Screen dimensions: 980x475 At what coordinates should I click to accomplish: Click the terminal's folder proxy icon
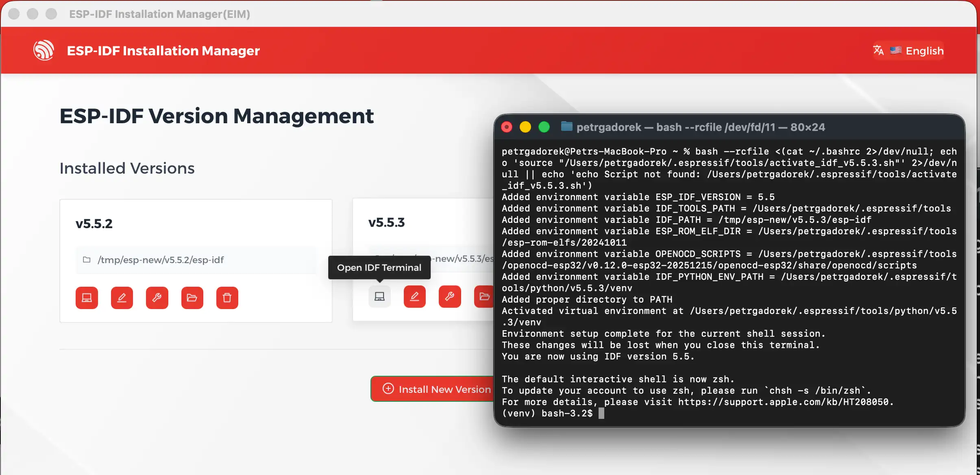[566, 127]
